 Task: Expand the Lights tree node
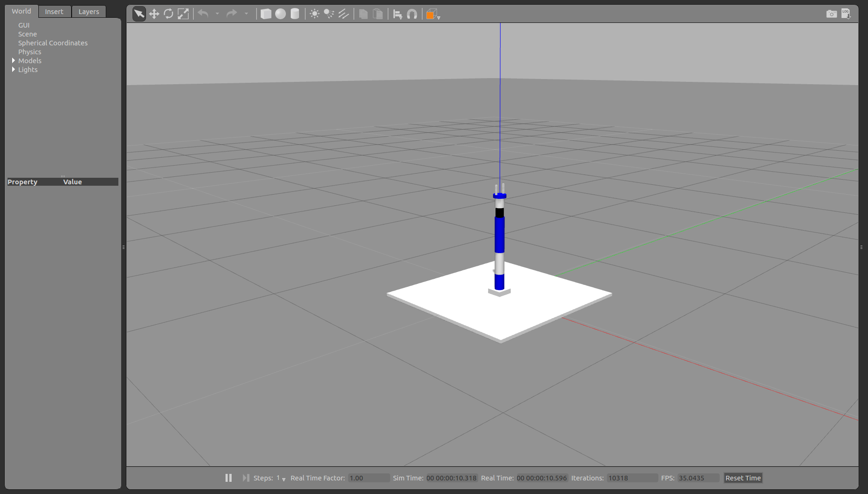pos(14,70)
